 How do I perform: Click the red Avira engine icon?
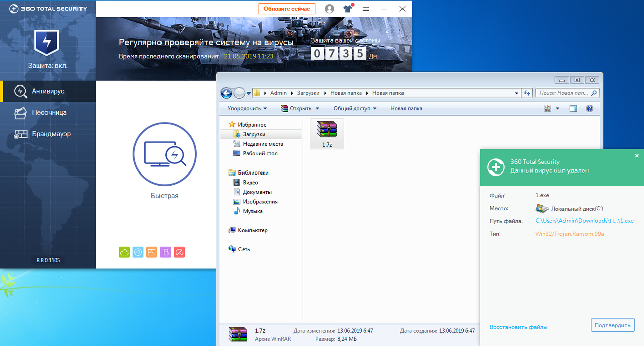(179, 252)
